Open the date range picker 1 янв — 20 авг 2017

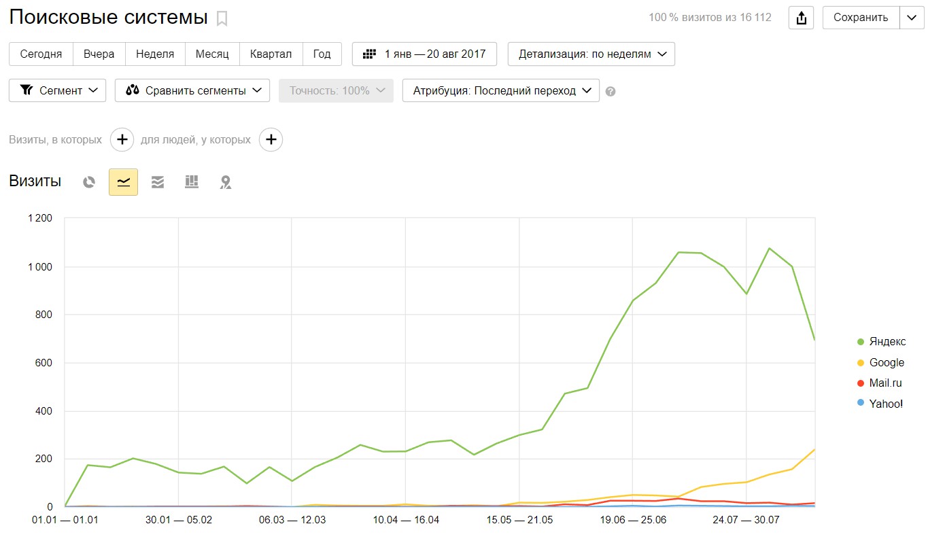[x=424, y=54]
